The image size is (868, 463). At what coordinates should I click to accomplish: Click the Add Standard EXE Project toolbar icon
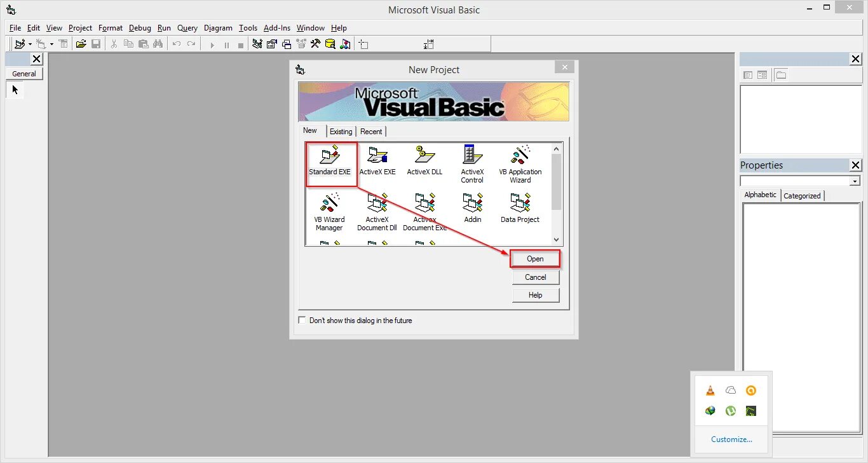tap(20, 44)
